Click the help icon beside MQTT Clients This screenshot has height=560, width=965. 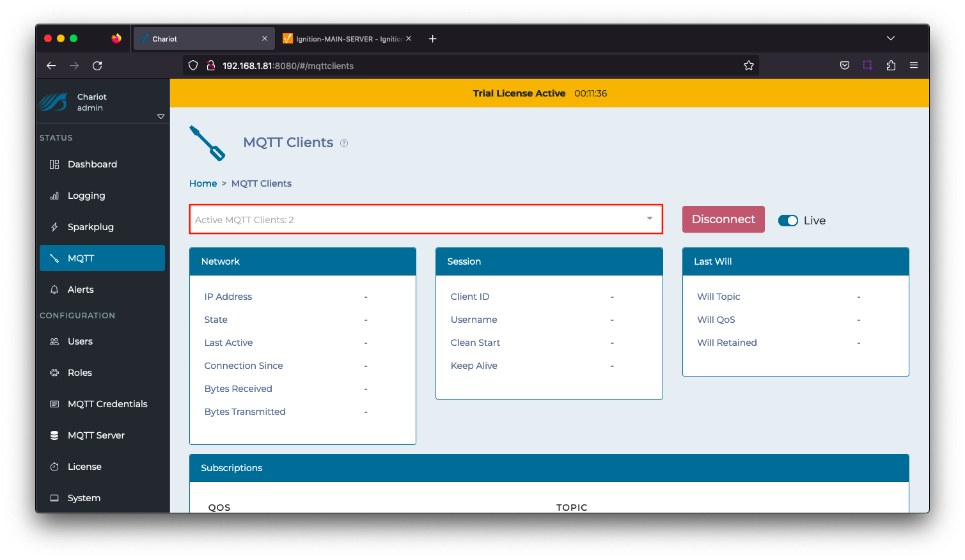(344, 143)
